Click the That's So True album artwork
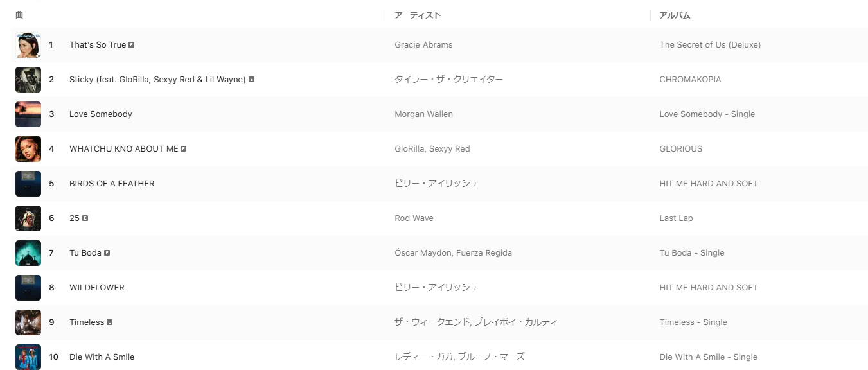Viewport: 868px width, 370px height. 28,45
